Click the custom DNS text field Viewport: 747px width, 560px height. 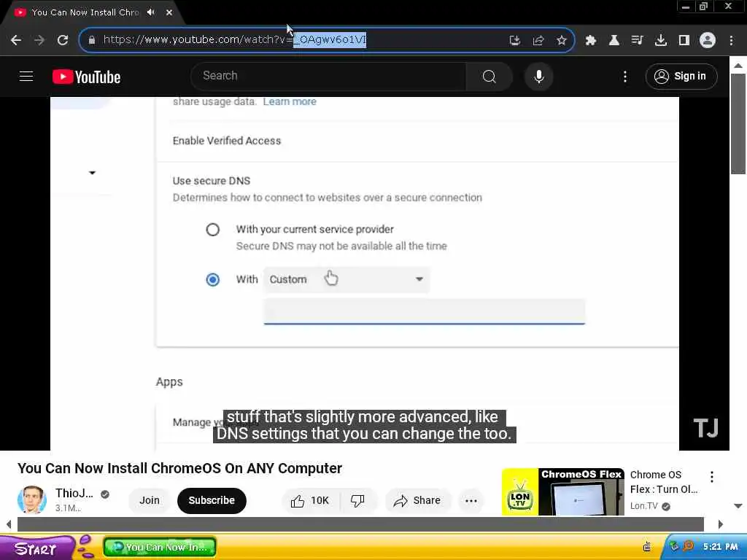click(424, 312)
